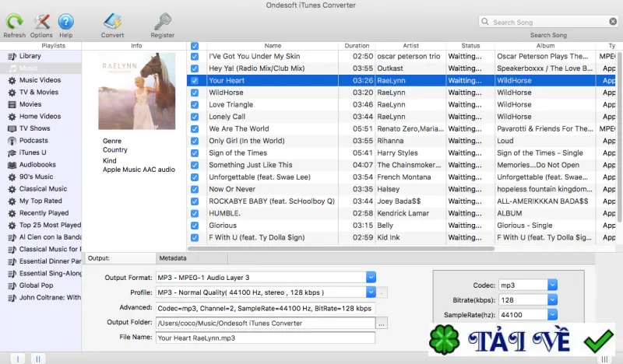Viewport: 623px width, 364px height.
Task: Open the Music Videos playlist icon
Action: pos(12,80)
